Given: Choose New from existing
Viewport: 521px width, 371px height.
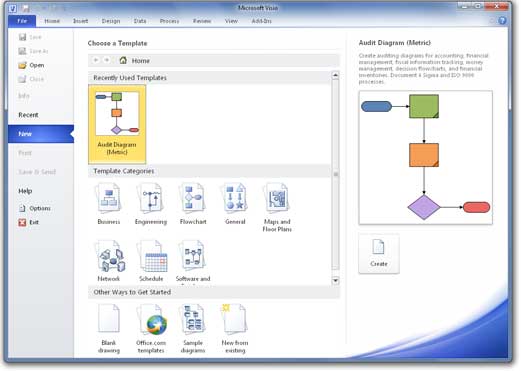Looking at the screenshot, I should 235,328.
